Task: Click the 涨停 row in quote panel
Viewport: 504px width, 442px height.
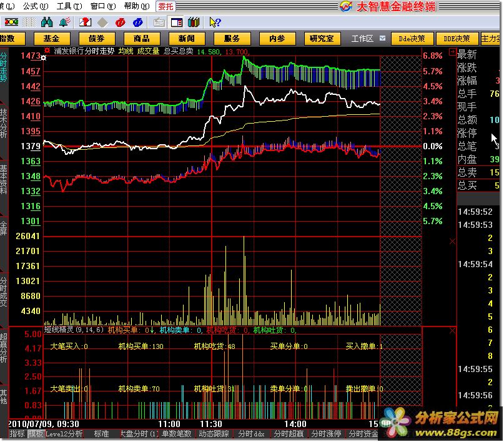Action: click(478, 133)
